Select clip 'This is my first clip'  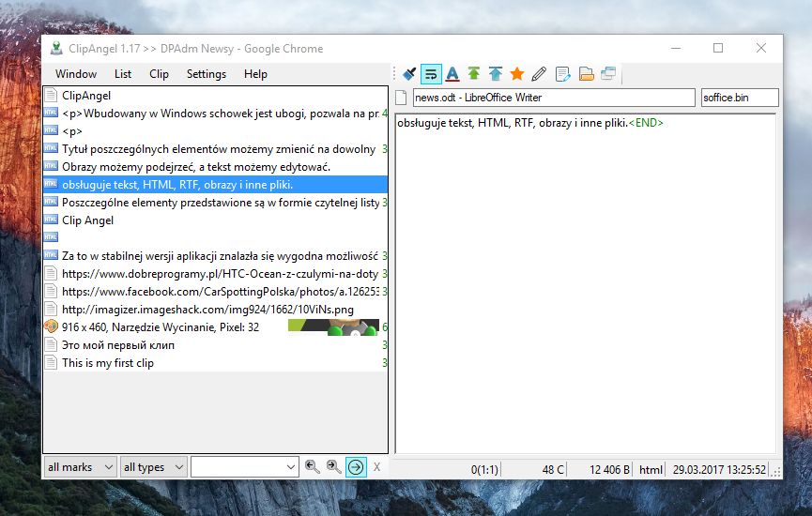point(215,363)
